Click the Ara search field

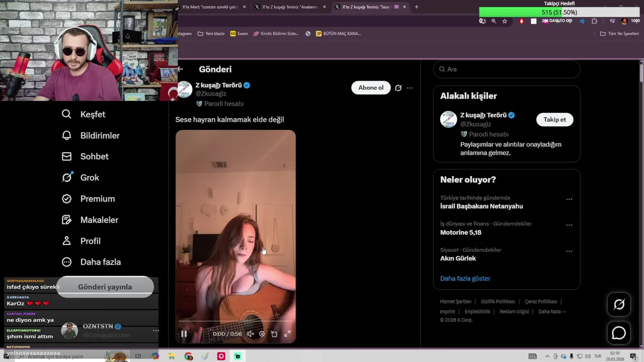(507, 69)
